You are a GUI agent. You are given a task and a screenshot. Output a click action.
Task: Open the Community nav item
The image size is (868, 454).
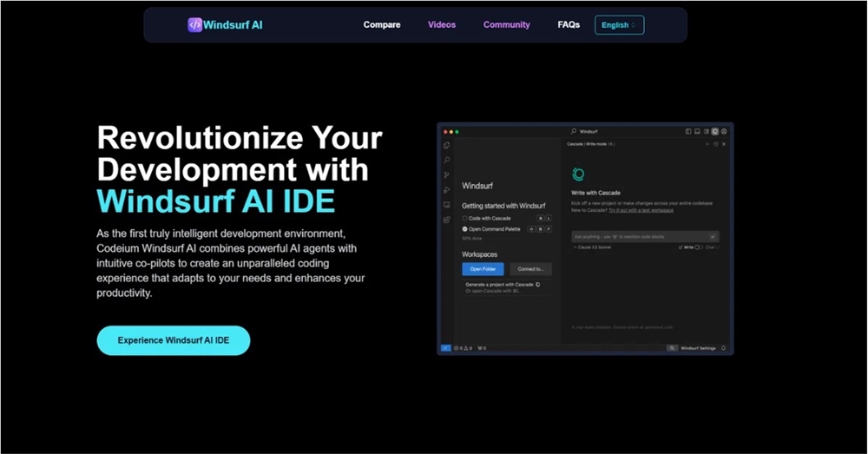(x=506, y=25)
